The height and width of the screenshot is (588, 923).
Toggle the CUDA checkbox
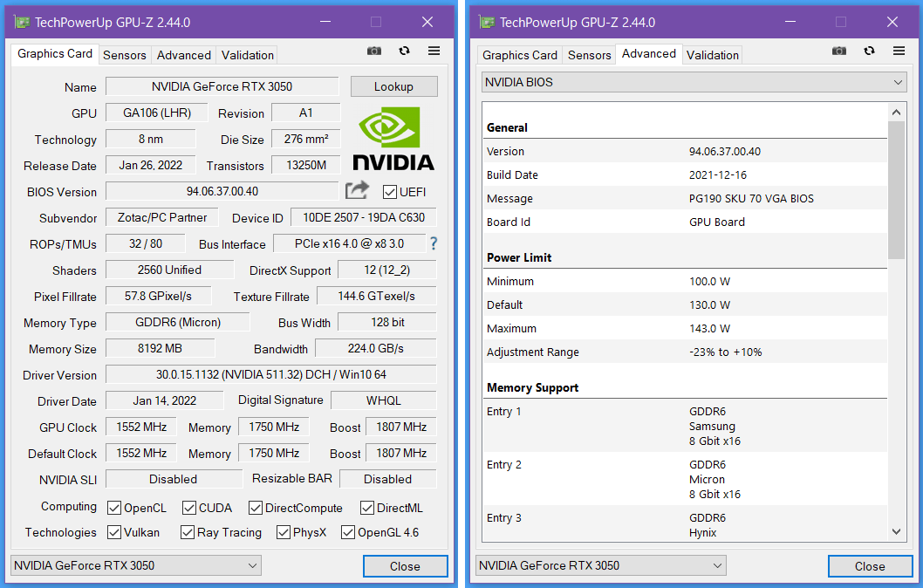click(x=189, y=508)
